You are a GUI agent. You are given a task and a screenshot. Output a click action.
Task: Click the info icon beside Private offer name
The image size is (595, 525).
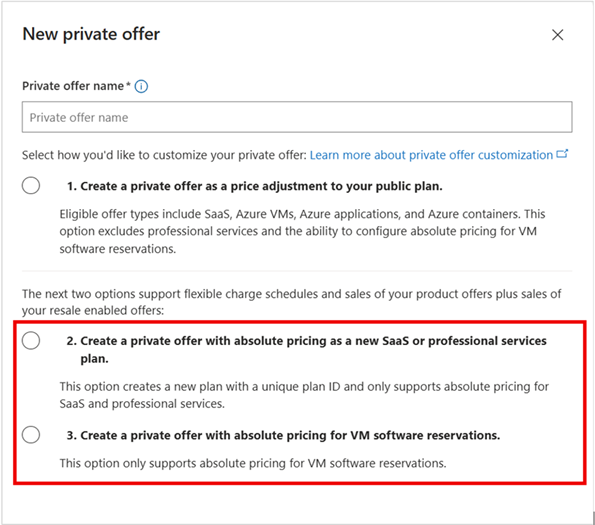141,86
